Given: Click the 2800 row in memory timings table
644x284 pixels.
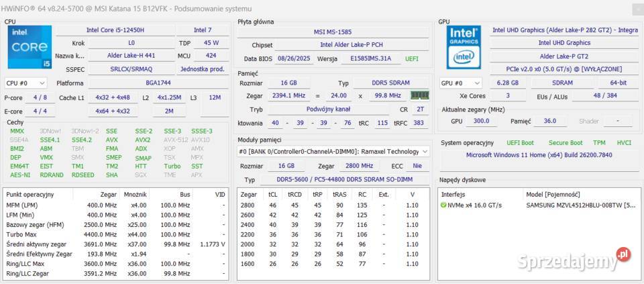Looking at the screenshot, I should pyautogui.click(x=333, y=205).
